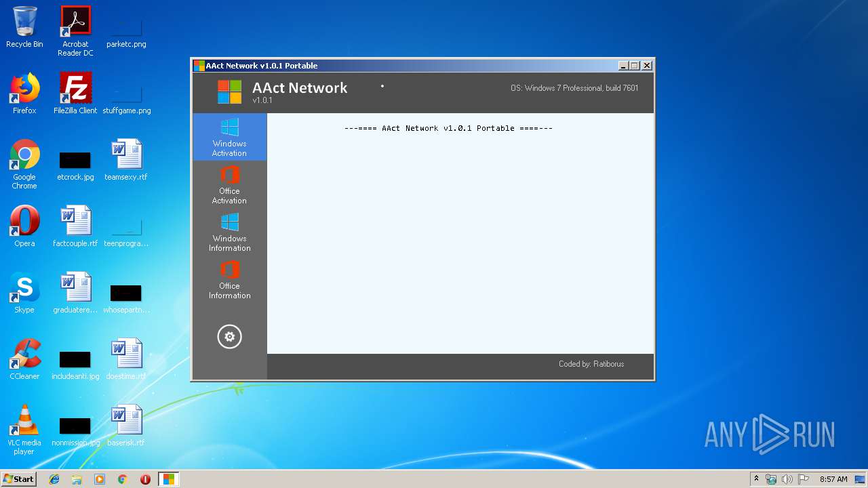Viewport: 868px width, 488px height.
Task: Open Windows Explorer from taskbar
Action: pyautogui.click(x=77, y=479)
